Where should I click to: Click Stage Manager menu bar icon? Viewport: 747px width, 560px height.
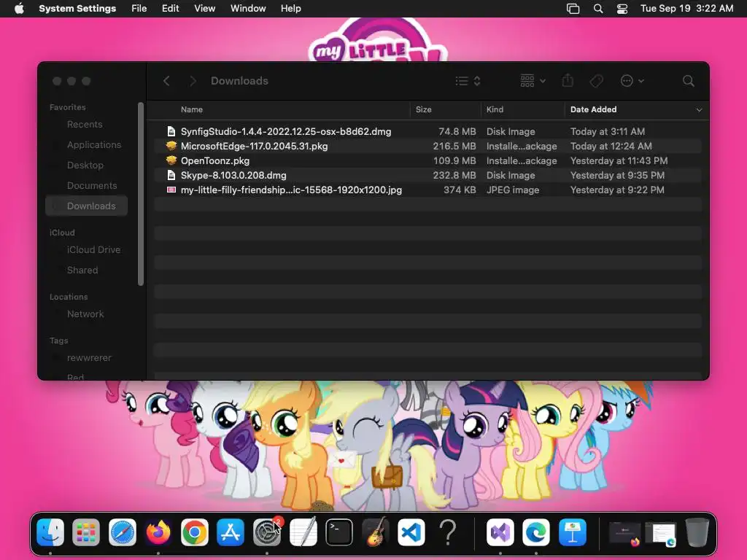(x=573, y=9)
